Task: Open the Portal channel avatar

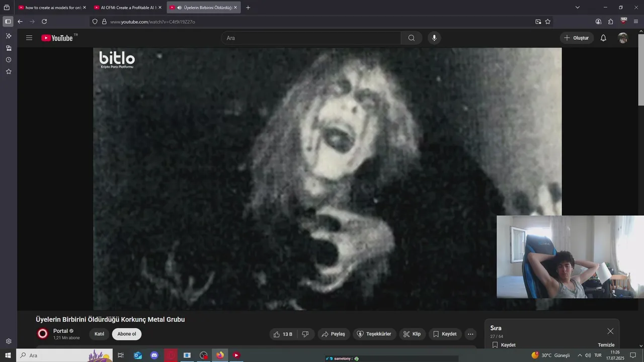Action: [x=43, y=333]
